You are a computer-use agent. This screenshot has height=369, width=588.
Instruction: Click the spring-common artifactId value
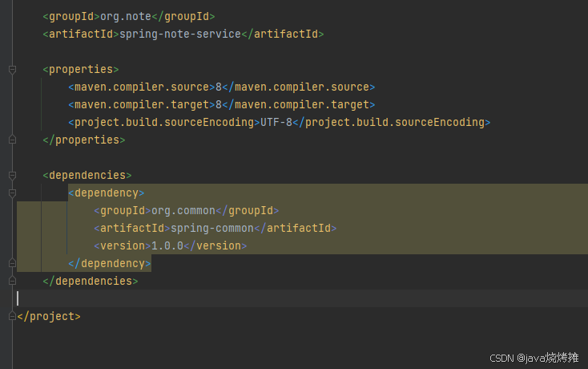[212, 229]
